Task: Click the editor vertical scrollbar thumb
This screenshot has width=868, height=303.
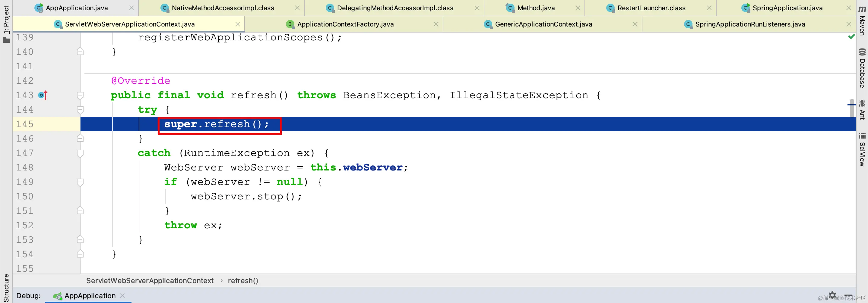Action: click(852, 108)
